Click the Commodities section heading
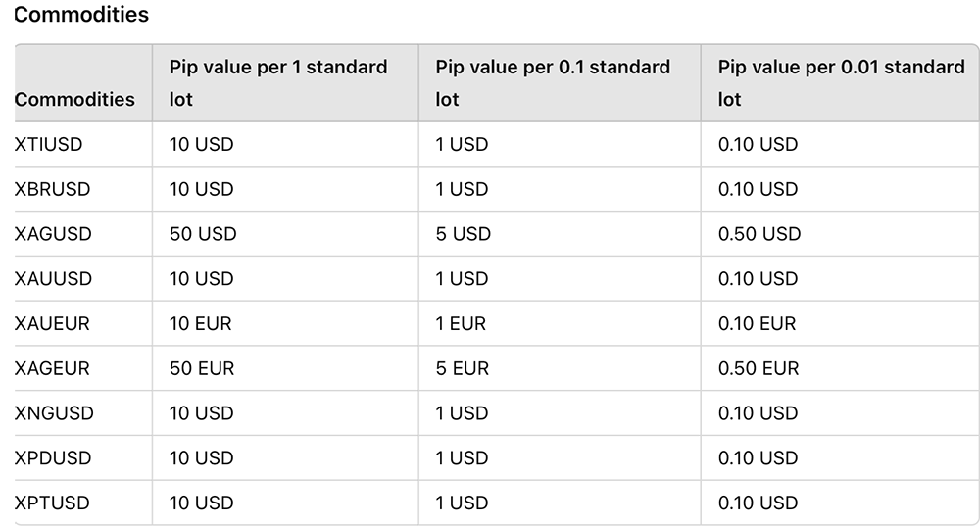Viewport: 980px width, 527px height. click(x=81, y=15)
